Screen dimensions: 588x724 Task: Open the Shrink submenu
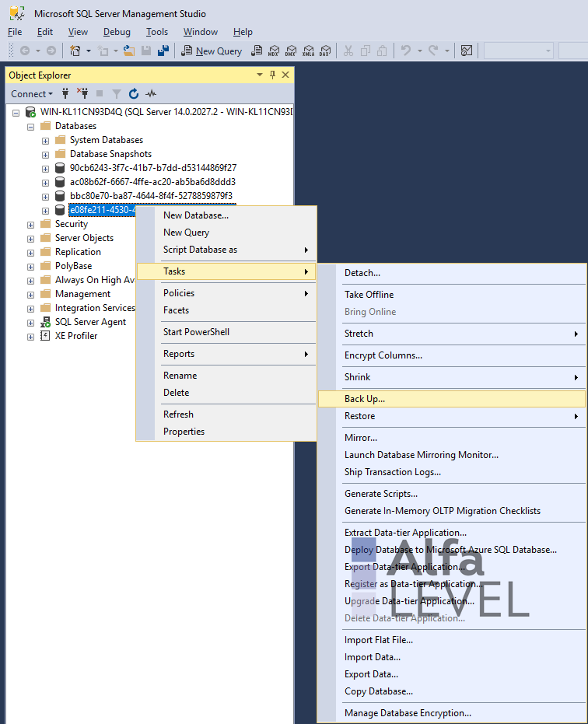[452, 377]
